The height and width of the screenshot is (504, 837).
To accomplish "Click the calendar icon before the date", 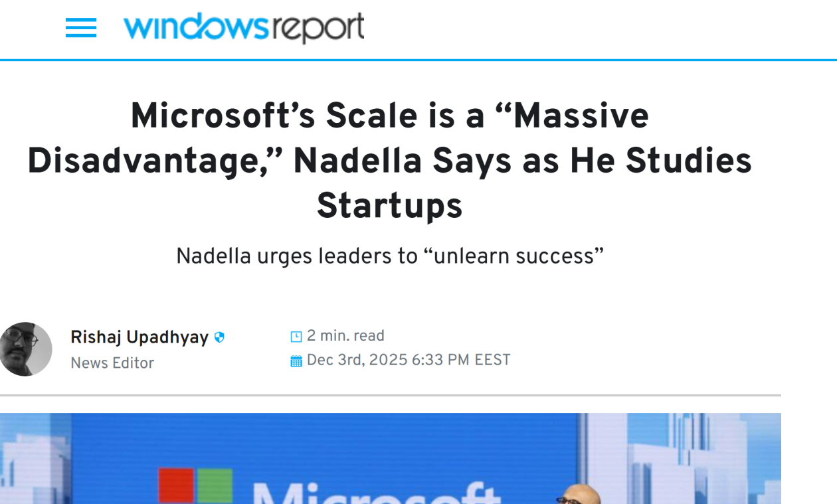I will point(296,361).
